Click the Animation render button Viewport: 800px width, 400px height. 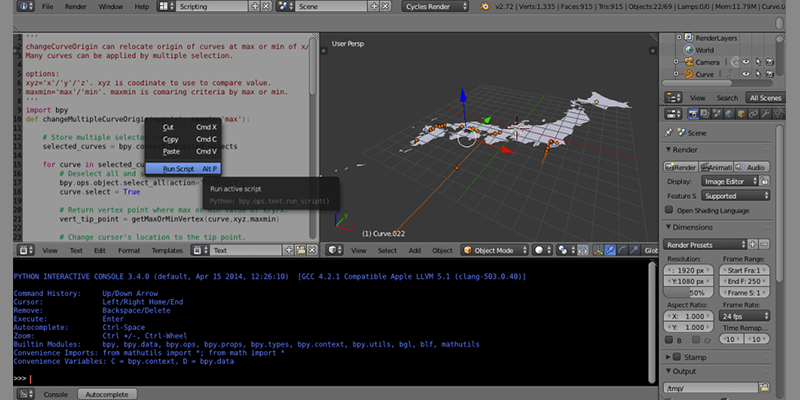pyautogui.click(x=716, y=167)
